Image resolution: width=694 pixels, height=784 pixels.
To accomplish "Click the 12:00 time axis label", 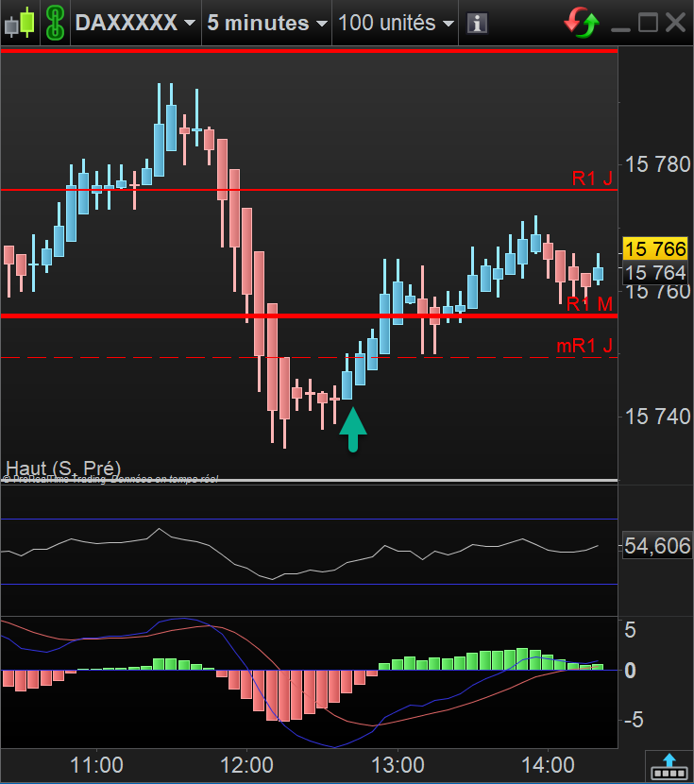I will point(246,765).
